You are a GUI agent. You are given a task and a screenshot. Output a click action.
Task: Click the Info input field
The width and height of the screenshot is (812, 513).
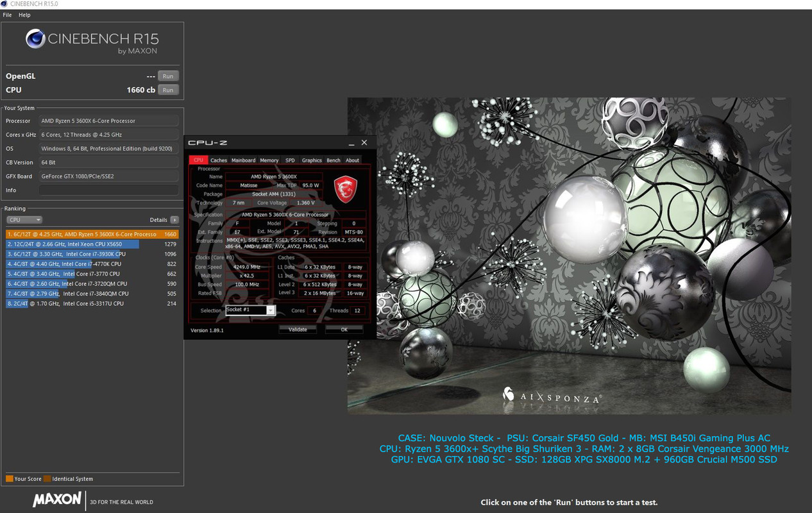[108, 190]
